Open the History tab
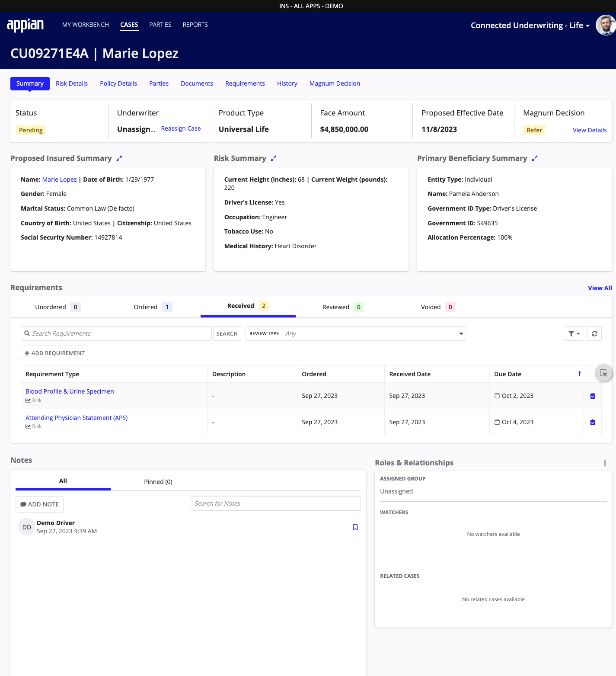This screenshot has width=616, height=676. pos(287,83)
